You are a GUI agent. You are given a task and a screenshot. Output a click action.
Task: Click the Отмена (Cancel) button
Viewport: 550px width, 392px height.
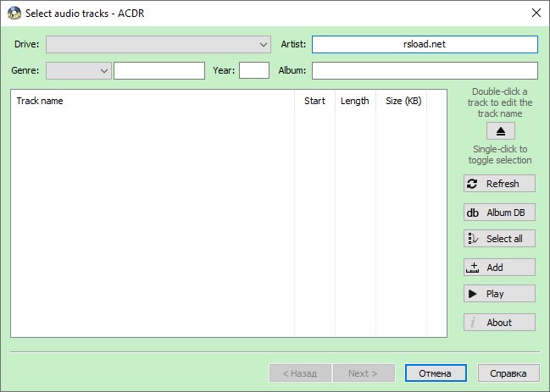tap(436, 373)
